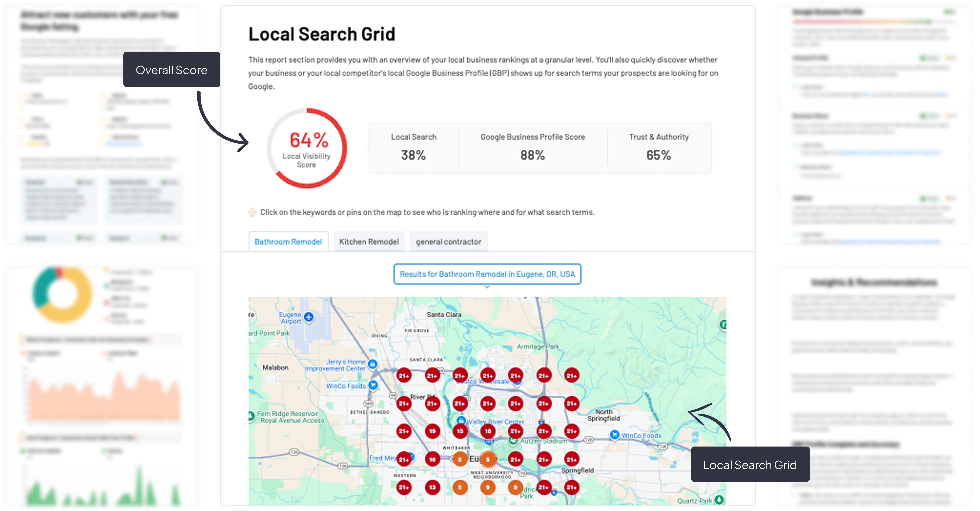Select the Bathroom Remodel keyword tab
The image size is (980, 511).
pyautogui.click(x=288, y=242)
